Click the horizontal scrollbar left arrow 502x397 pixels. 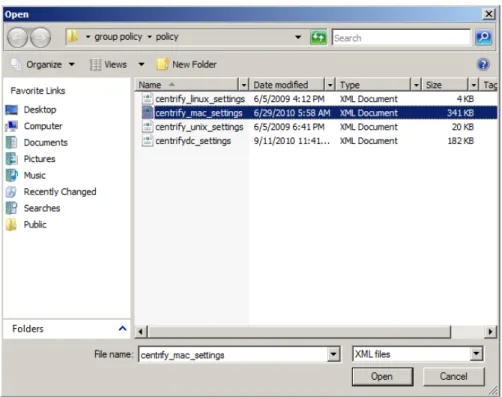point(141,332)
